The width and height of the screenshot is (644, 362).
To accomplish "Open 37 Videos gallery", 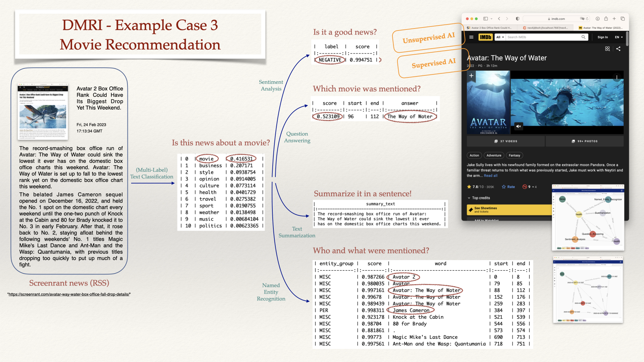I will tap(506, 141).
